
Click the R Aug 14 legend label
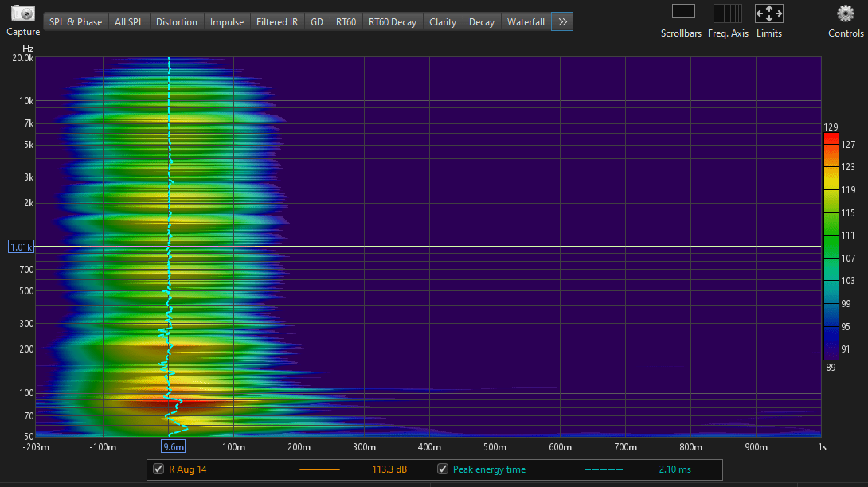coord(188,469)
